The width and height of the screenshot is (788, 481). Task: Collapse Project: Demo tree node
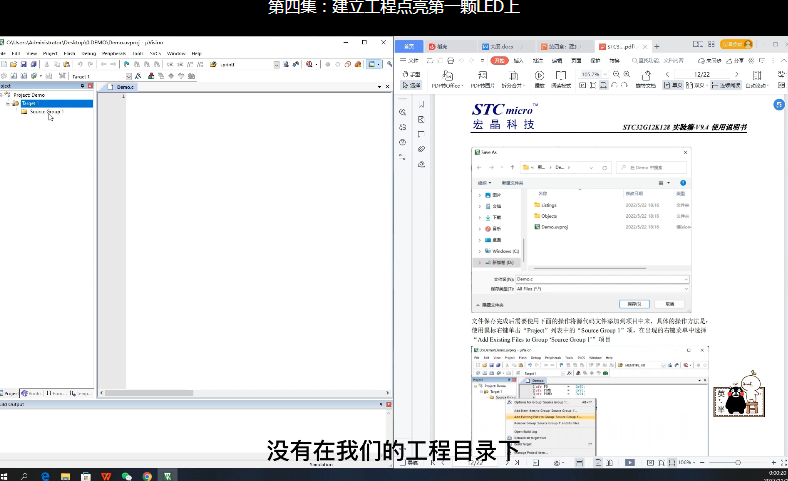pyautogui.click(x=2, y=94)
